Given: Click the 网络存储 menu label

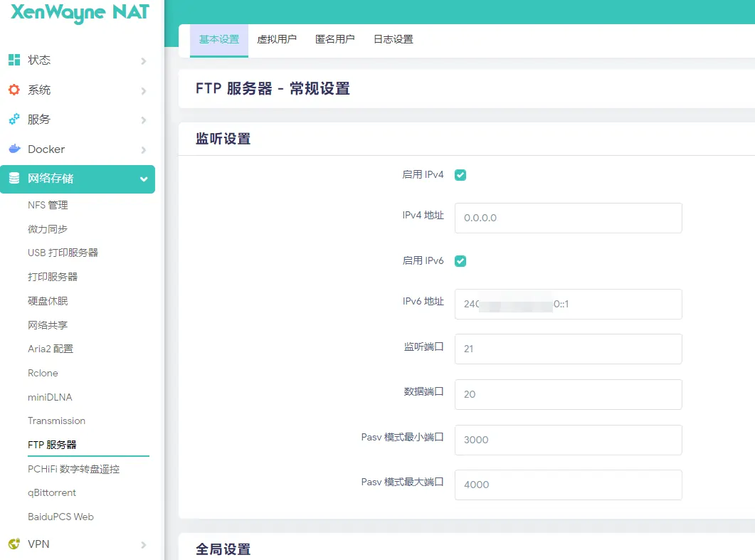Looking at the screenshot, I should [51, 179].
